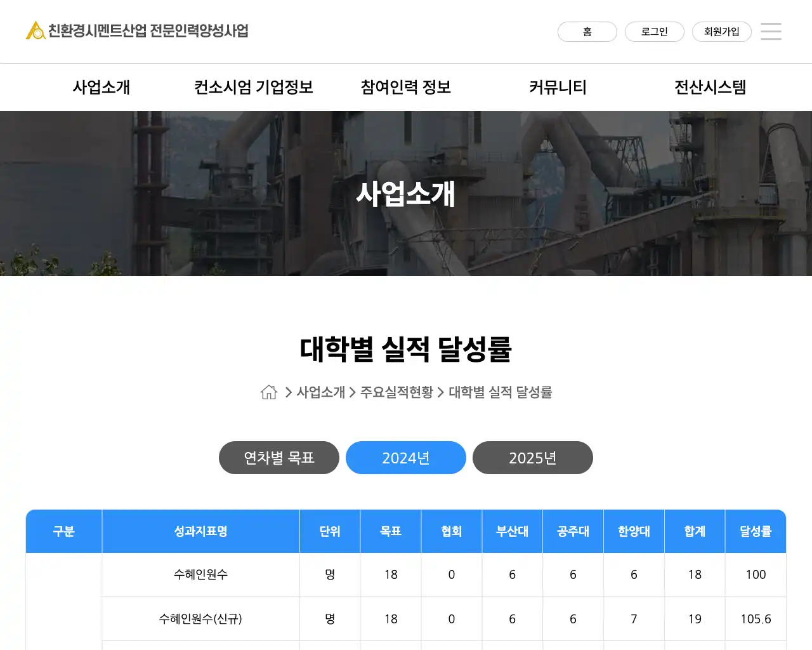The height and width of the screenshot is (650, 812).
Task: Go to the 커뮤니티 menu
Action: [x=558, y=87]
